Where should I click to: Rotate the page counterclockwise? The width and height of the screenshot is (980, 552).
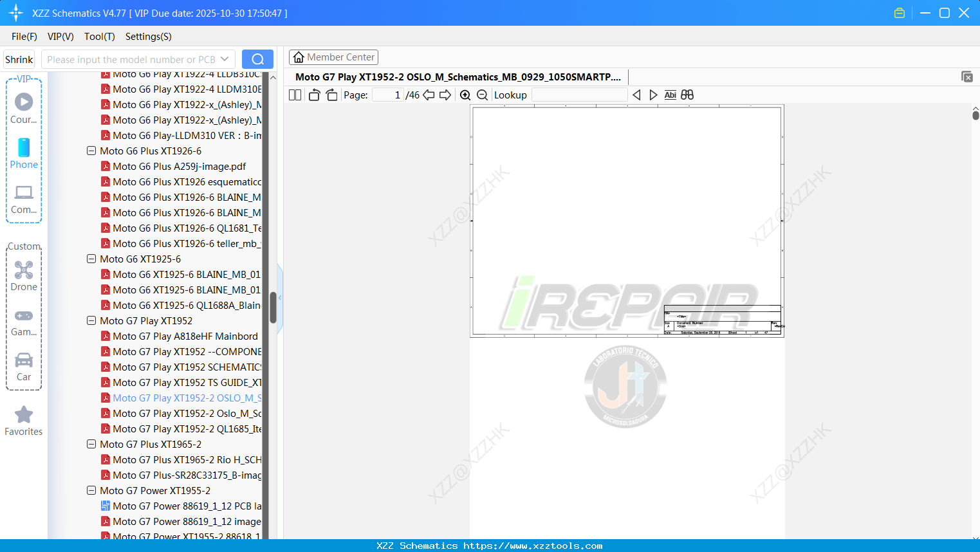[314, 95]
